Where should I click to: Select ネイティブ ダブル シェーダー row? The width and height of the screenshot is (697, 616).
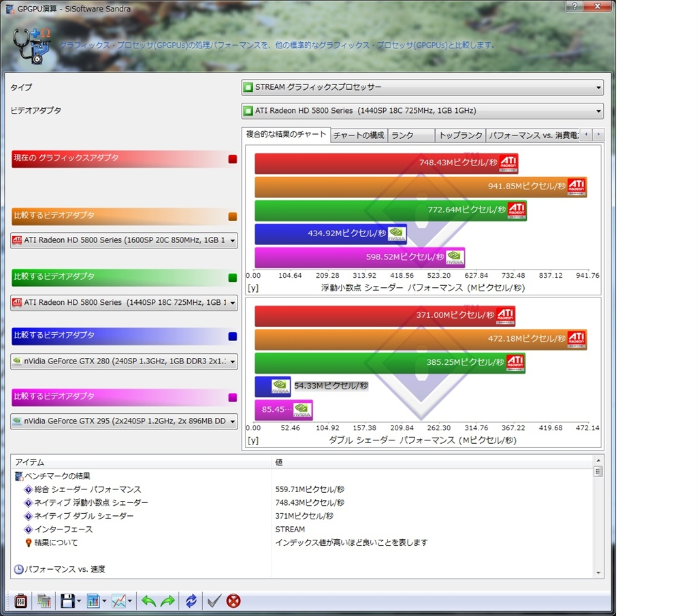point(302,516)
